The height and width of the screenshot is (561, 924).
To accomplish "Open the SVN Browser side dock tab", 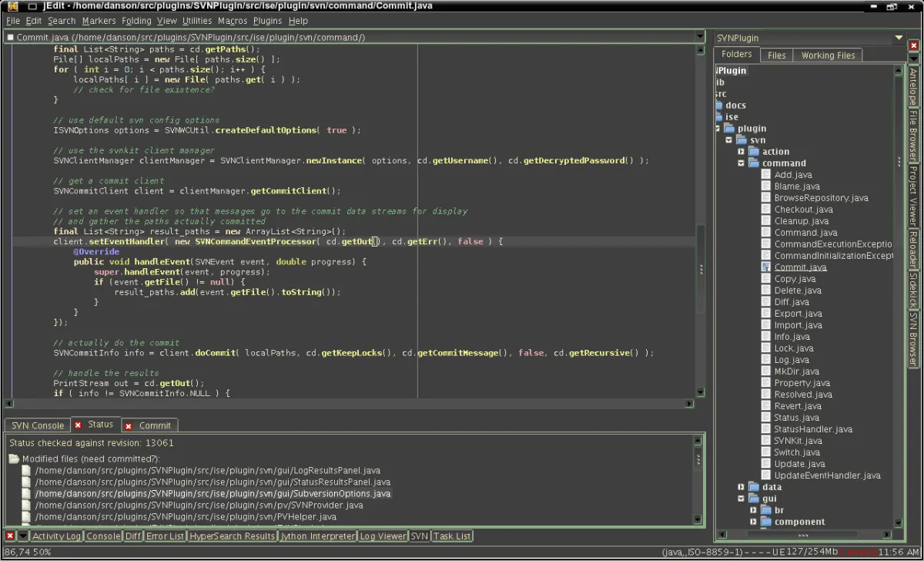I will [913, 338].
